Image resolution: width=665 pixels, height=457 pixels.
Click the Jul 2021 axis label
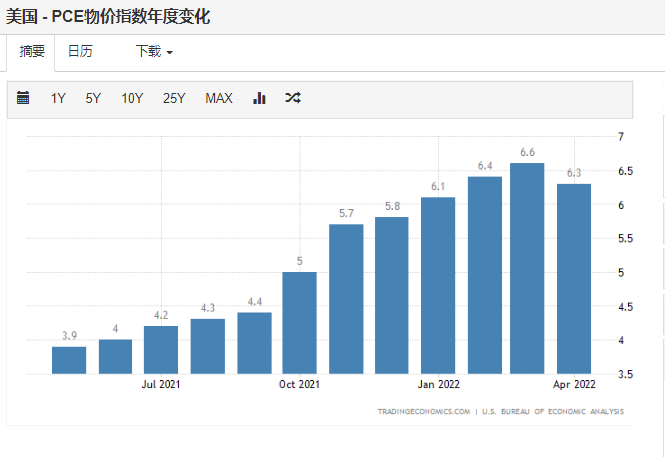[161, 384]
